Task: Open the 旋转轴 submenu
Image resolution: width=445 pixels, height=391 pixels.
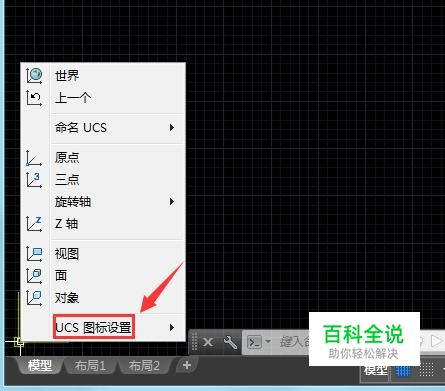Action: tap(103, 202)
